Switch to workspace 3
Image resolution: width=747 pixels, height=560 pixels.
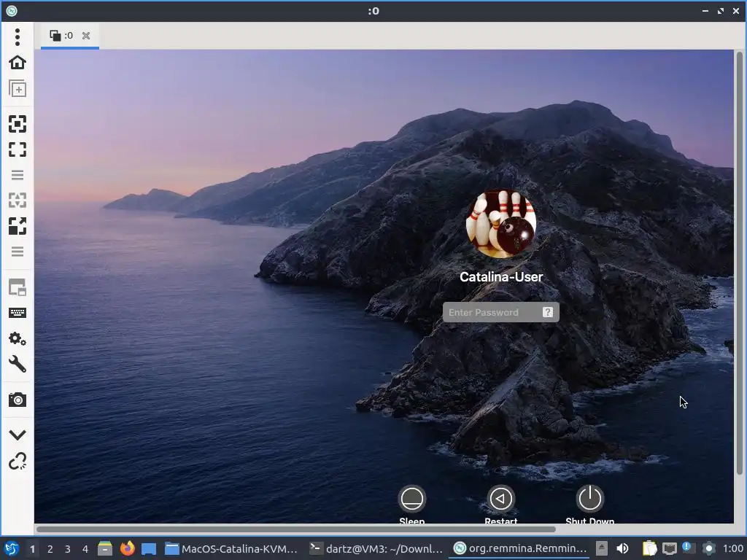coord(68,549)
